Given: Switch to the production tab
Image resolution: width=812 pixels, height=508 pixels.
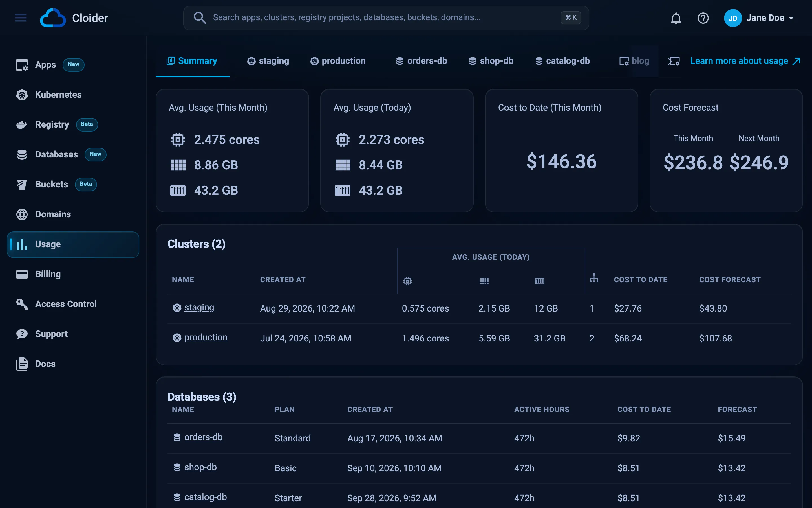Looking at the screenshot, I should [338, 61].
